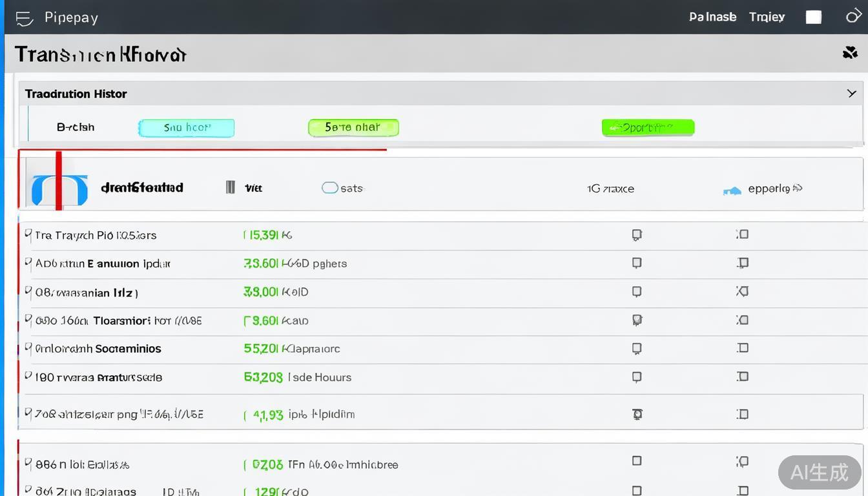The image size is (868, 496).
Task: Click the Pipepay logo icon in top bar
Action: click(24, 17)
